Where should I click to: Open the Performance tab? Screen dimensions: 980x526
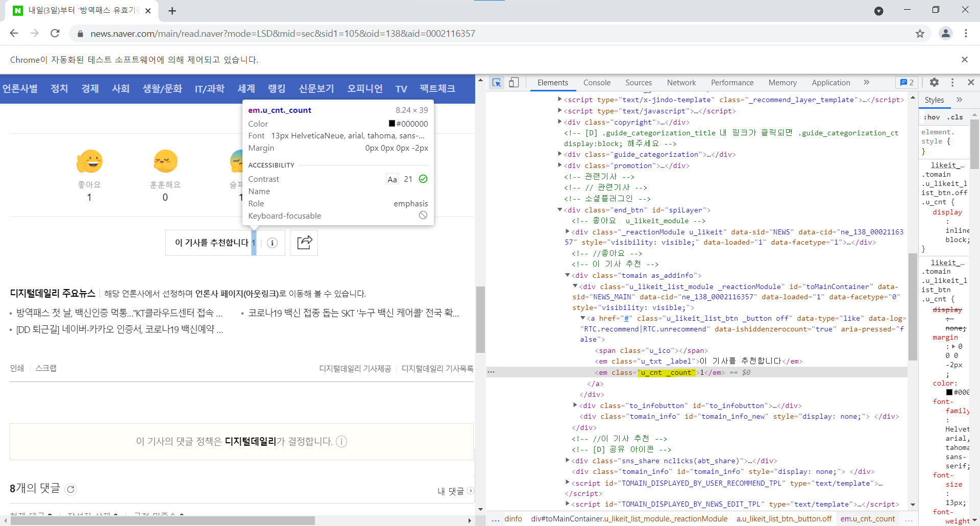click(x=732, y=83)
